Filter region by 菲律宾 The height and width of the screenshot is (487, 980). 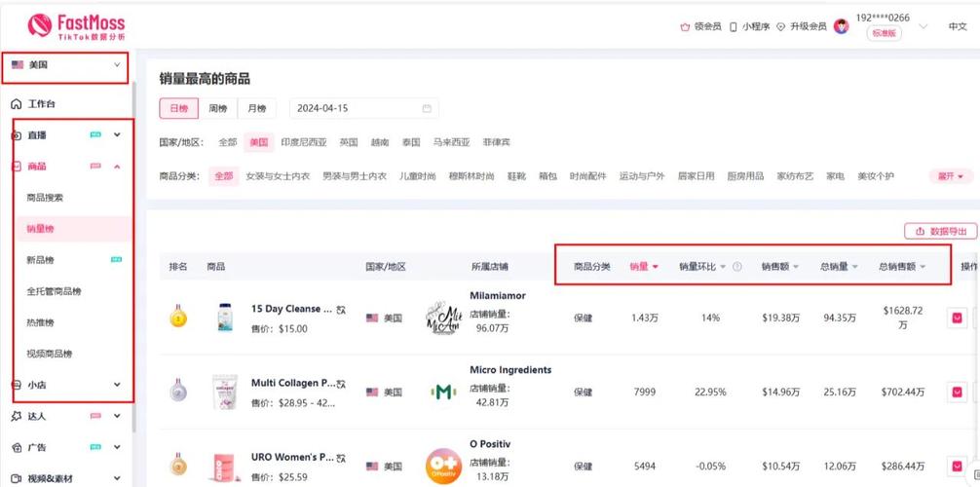coord(496,142)
